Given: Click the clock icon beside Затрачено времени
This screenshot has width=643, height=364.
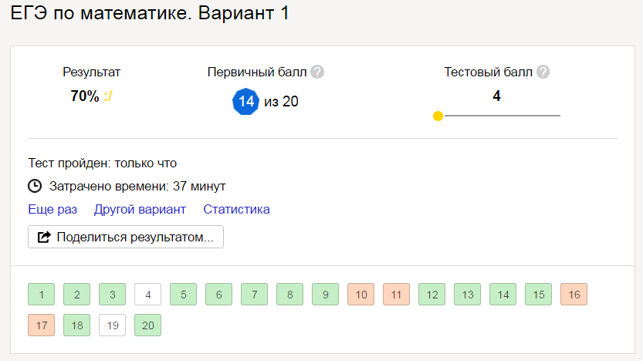Looking at the screenshot, I should [35, 187].
